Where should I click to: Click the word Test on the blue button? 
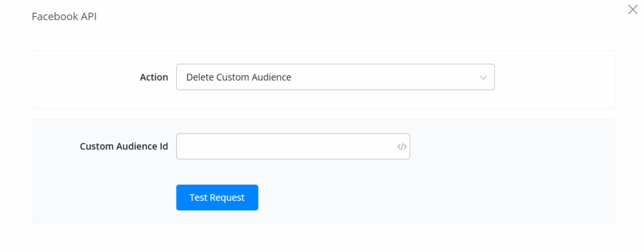[x=199, y=197]
